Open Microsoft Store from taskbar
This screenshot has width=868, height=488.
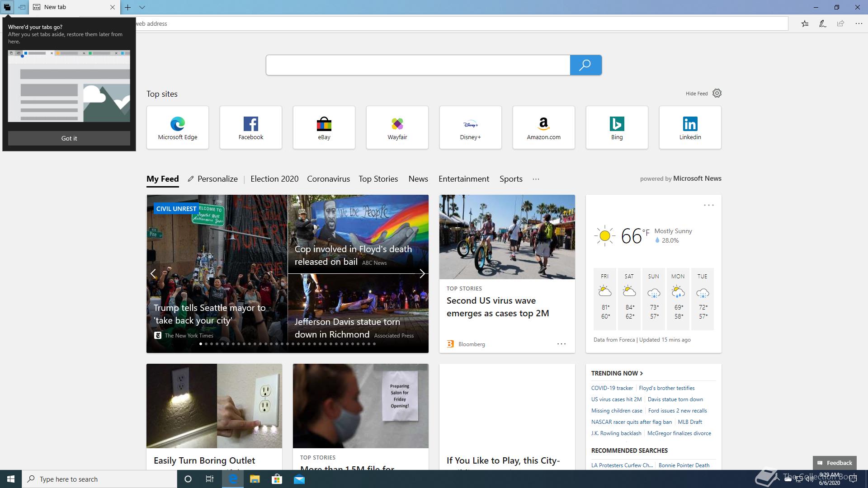coord(277,479)
